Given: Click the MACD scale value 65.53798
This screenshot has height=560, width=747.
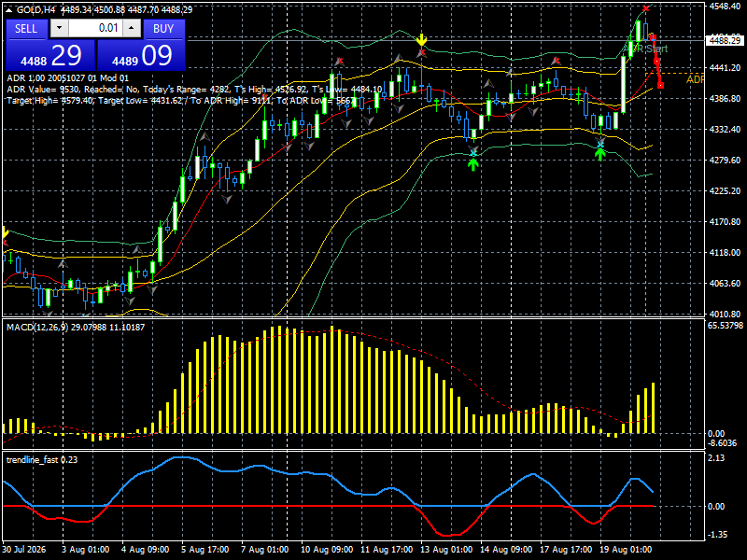Looking at the screenshot, I should point(726,326).
